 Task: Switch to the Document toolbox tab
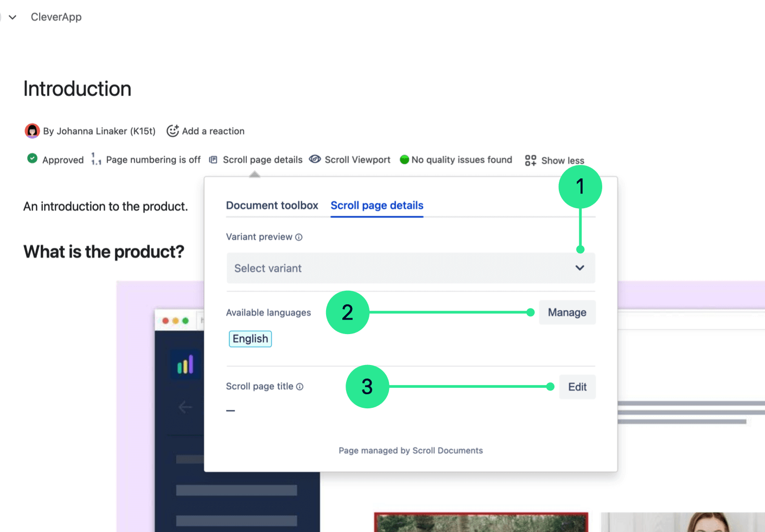(x=272, y=206)
